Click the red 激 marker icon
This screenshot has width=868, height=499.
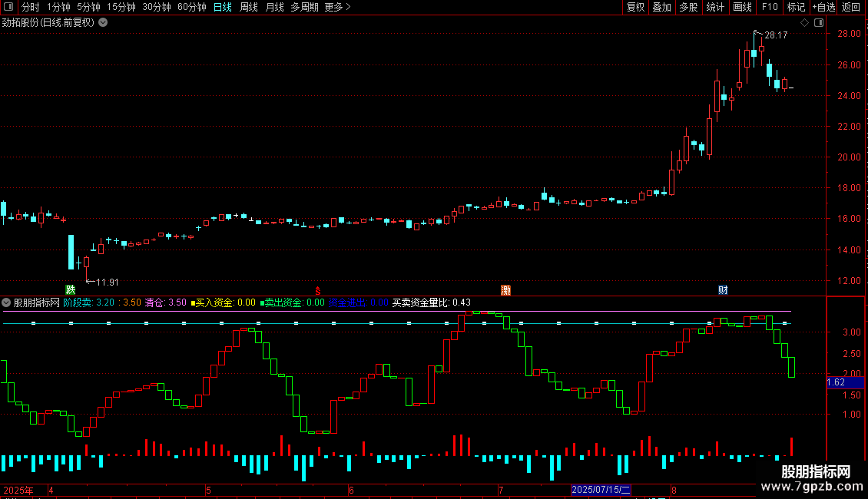tap(505, 290)
